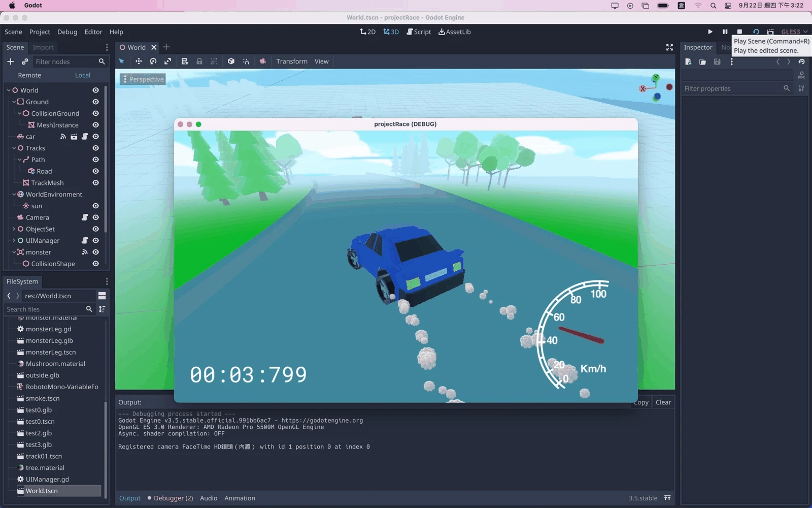The image size is (812, 508).
Task: Open the GLES3 renderer dropdown
Action: 794,31
